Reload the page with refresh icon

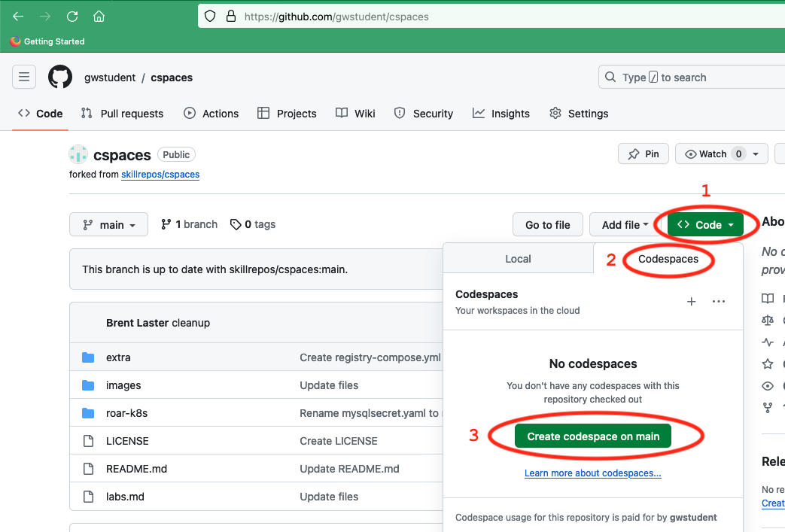click(x=72, y=17)
